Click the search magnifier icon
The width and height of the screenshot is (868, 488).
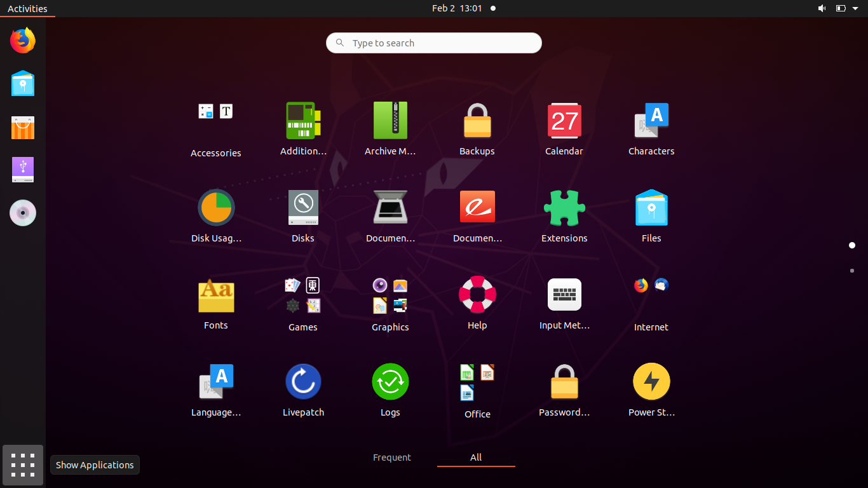(x=340, y=43)
